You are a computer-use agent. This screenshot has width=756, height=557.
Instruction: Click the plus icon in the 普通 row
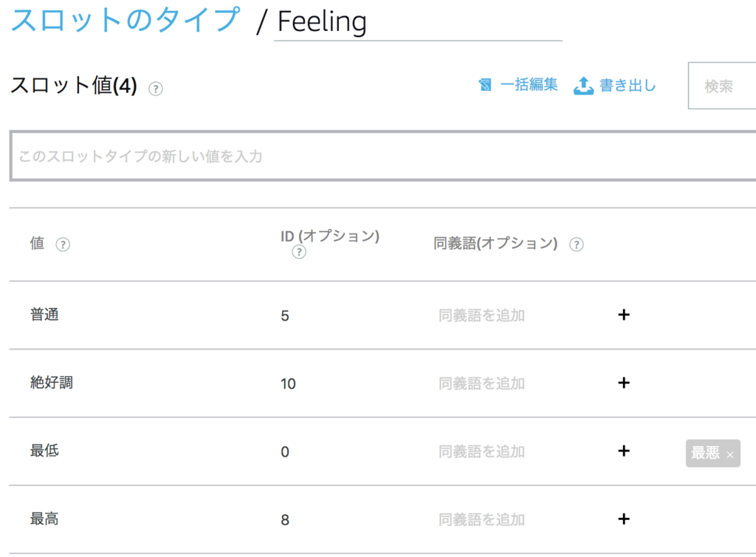point(624,315)
